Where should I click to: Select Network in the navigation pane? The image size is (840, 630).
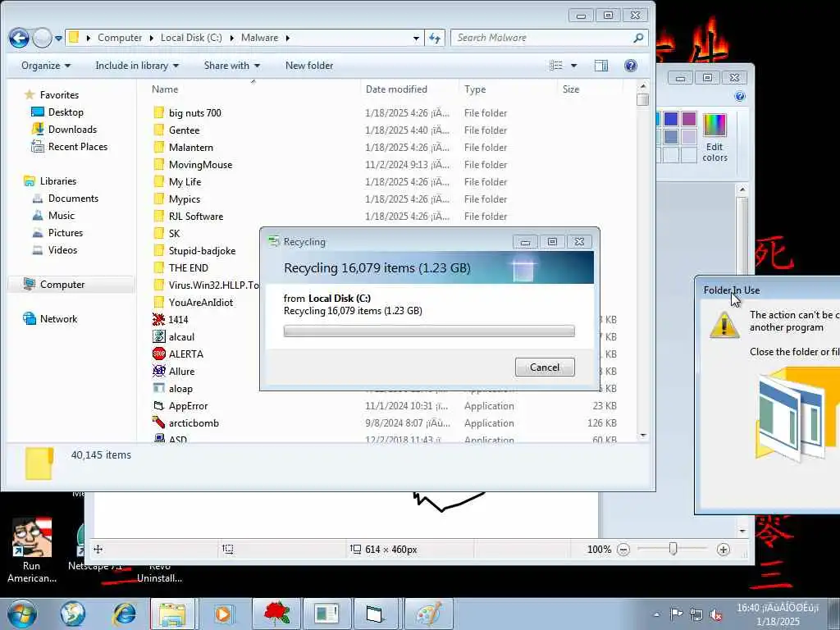pos(50,319)
